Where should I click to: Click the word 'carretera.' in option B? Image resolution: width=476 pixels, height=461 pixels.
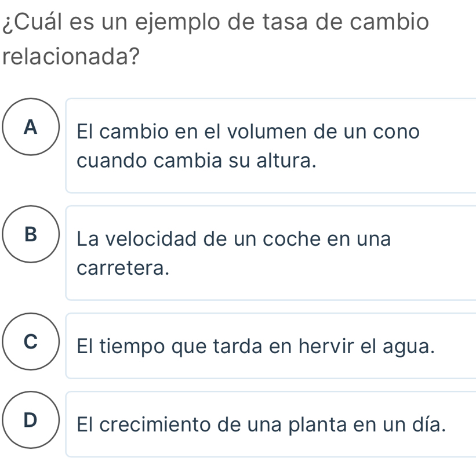[123, 268]
